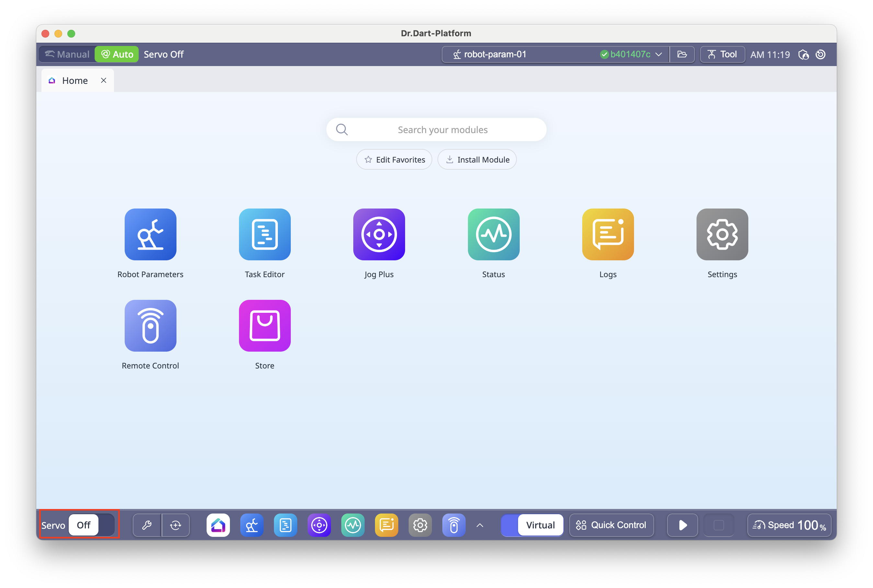Click the wrench icon in bottom bar
The image size is (873, 588).
pos(147,525)
